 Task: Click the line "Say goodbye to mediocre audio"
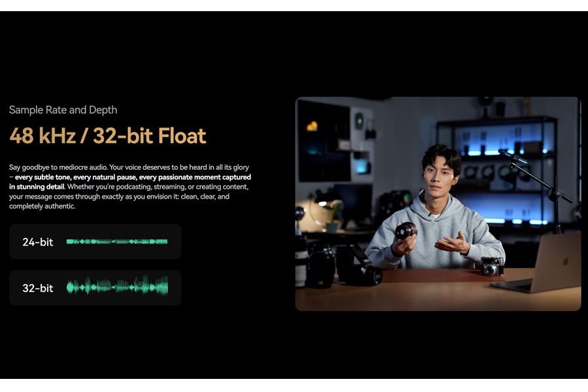pyautogui.click(x=58, y=167)
